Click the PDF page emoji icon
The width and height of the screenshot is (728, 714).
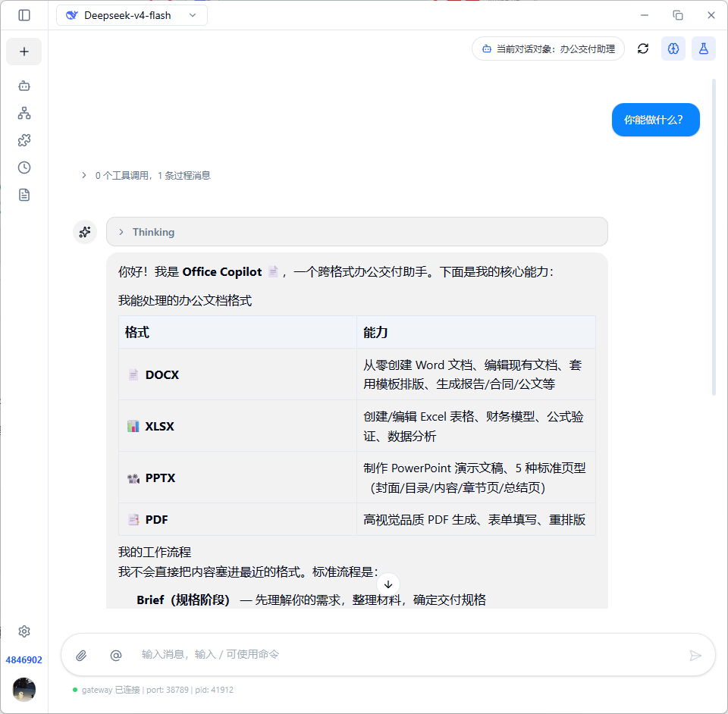pos(133,520)
